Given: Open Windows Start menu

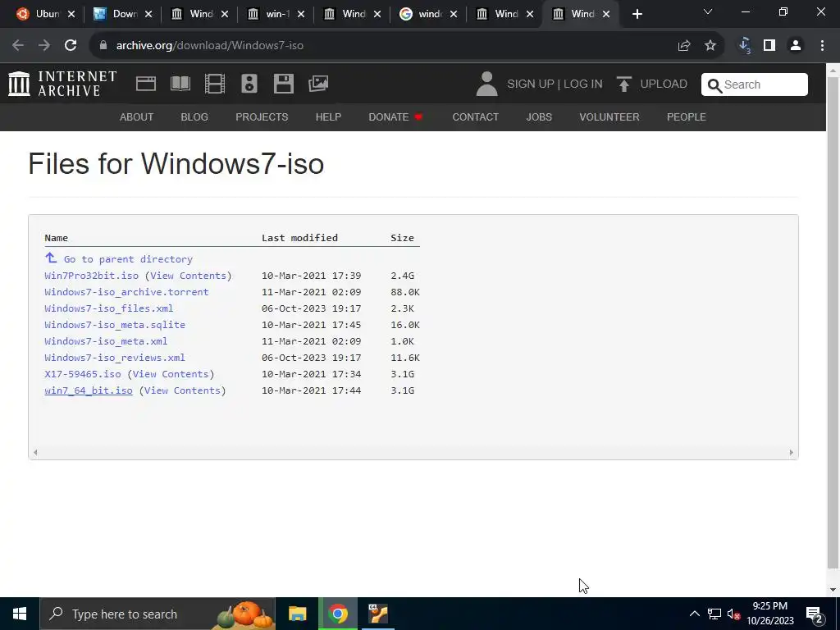Looking at the screenshot, I should coord(20,614).
